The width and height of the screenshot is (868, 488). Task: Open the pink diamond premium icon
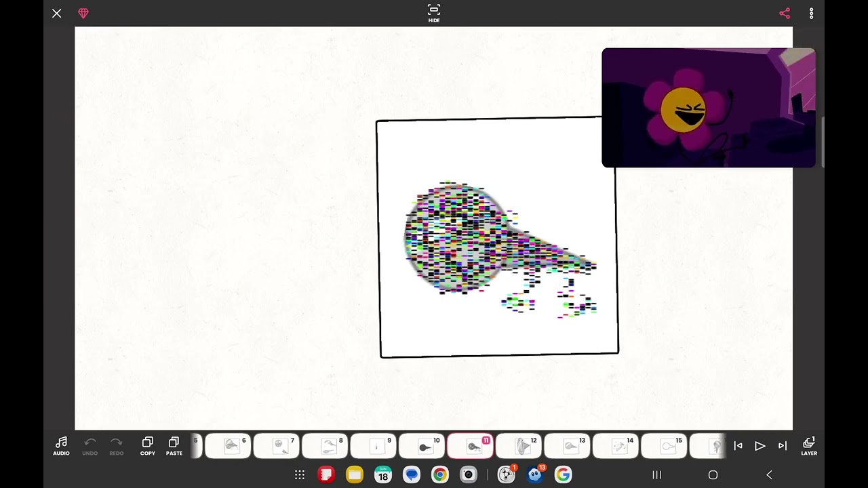(x=83, y=14)
